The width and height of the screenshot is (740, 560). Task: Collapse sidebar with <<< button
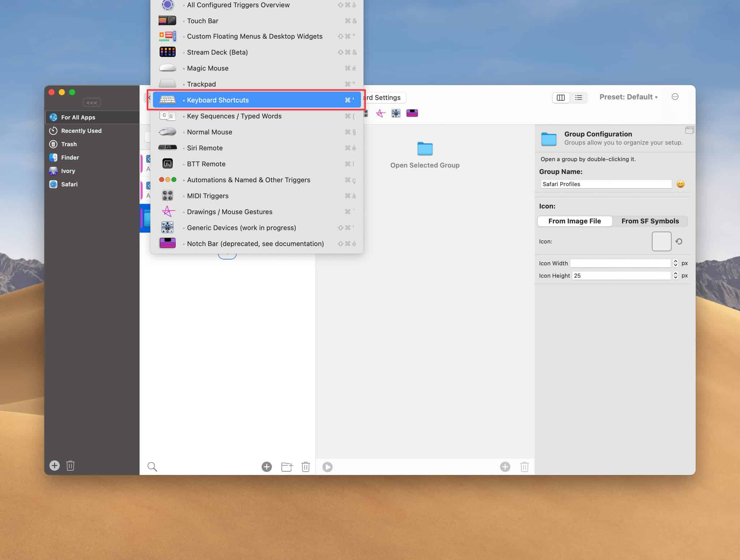[92, 103]
